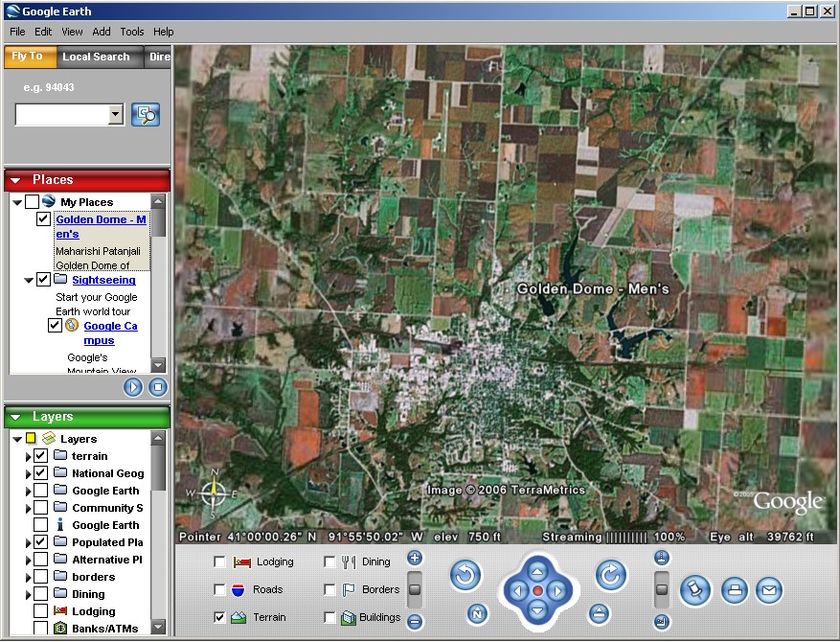Zoom in with the plus button
Viewport: 840px width, 642px height.
point(414,558)
